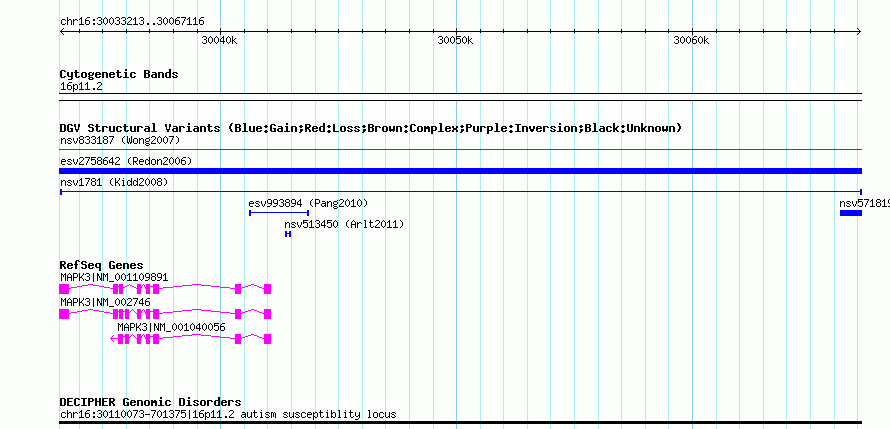The image size is (890, 429).
Task: Click the rightmost exon of MAPK3|NM_001040056
Action: (x=267, y=339)
